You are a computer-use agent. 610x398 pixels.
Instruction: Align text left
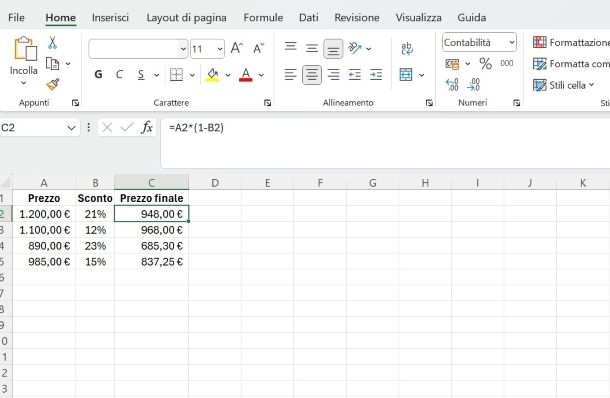coord(290,74)
